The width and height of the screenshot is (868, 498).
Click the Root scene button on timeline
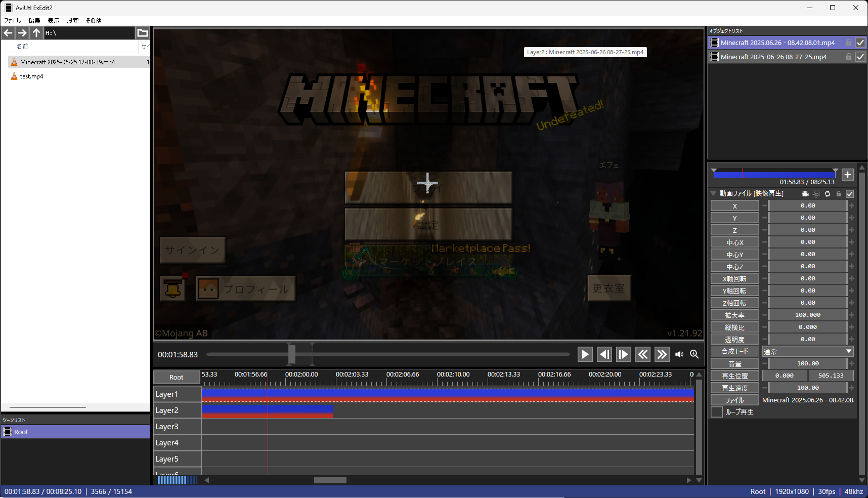(177, 377)
